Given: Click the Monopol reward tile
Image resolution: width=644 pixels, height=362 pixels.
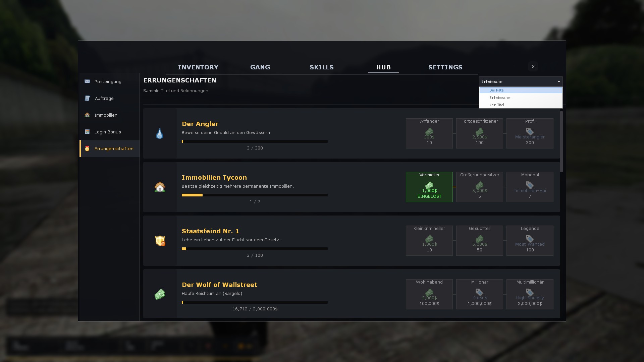Looking at the screenshot, I should point(530,187).
